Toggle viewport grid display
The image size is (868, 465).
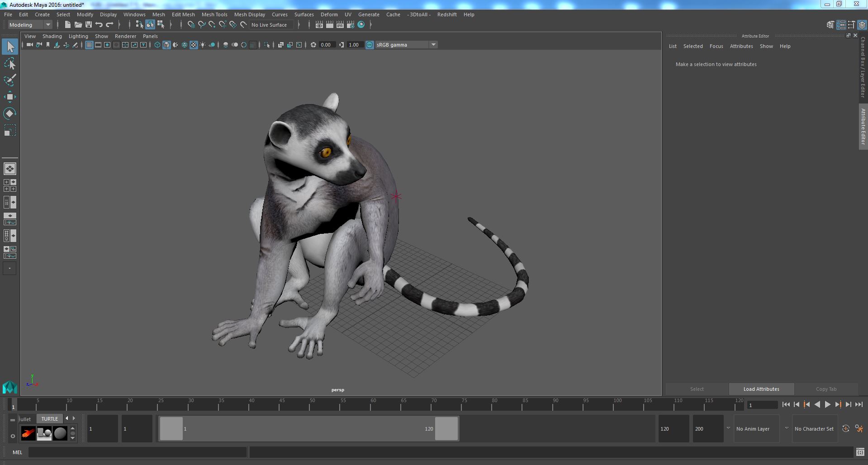(x=89, y=45)
